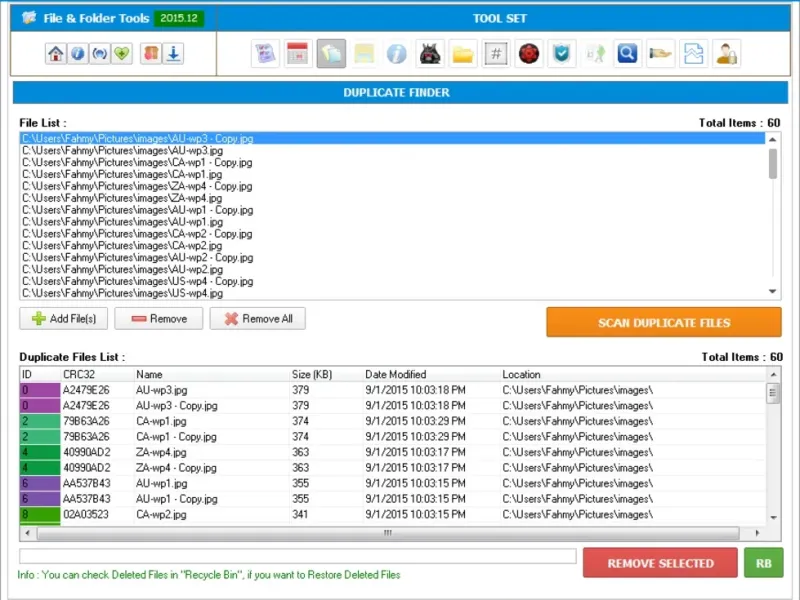This screenshot has height=600, width=800.
Task: Click the red Remove Selected button
Action: (660, 563)
